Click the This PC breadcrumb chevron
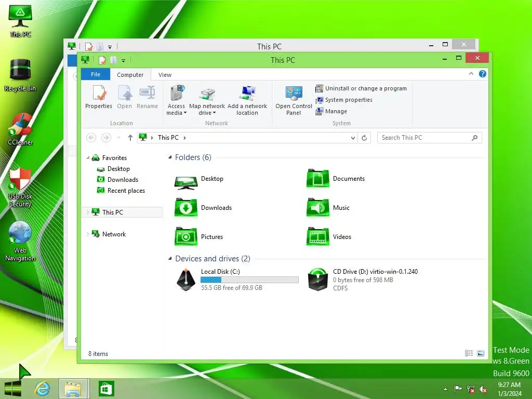532x399 pixels. pyautogui.click(x=185, y=138)
